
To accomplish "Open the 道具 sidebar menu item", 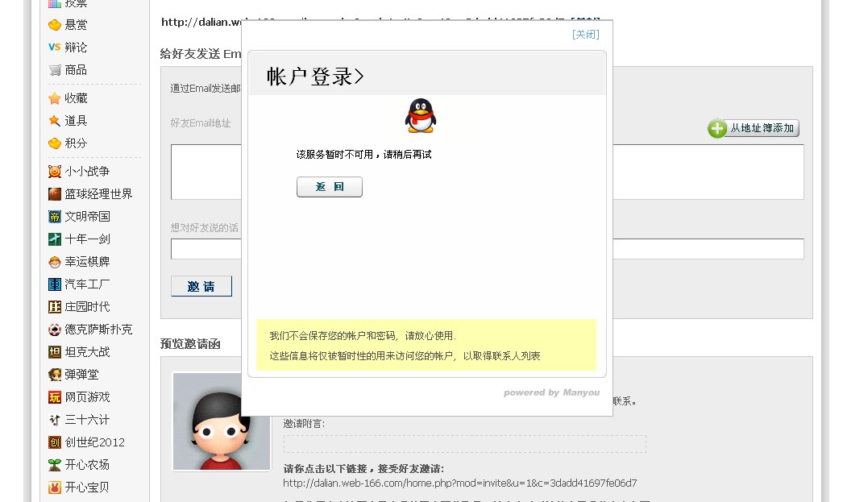I will click(76, 121).
